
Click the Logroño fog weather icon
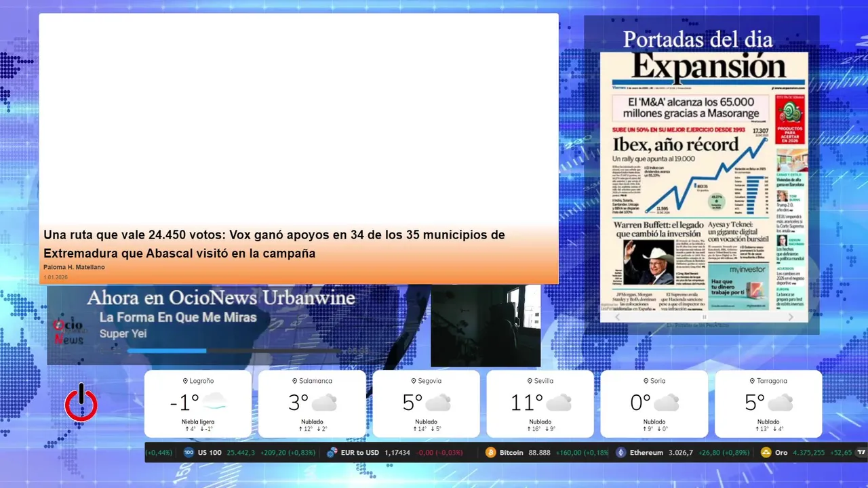coord(214,402)
